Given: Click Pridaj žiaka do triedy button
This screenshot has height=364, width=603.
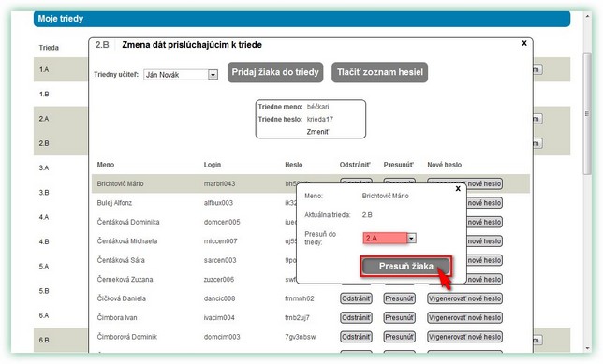Looking at the screenshot, I should 275,72.
